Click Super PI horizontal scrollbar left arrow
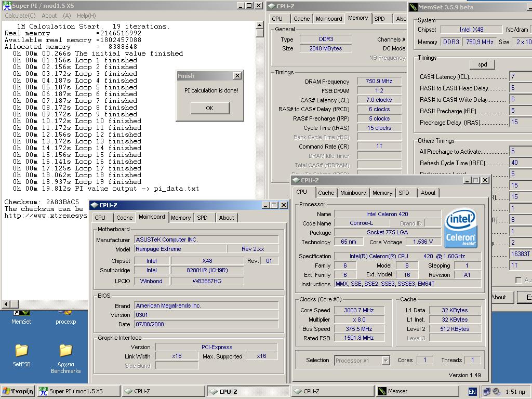 tap(6, 304)
